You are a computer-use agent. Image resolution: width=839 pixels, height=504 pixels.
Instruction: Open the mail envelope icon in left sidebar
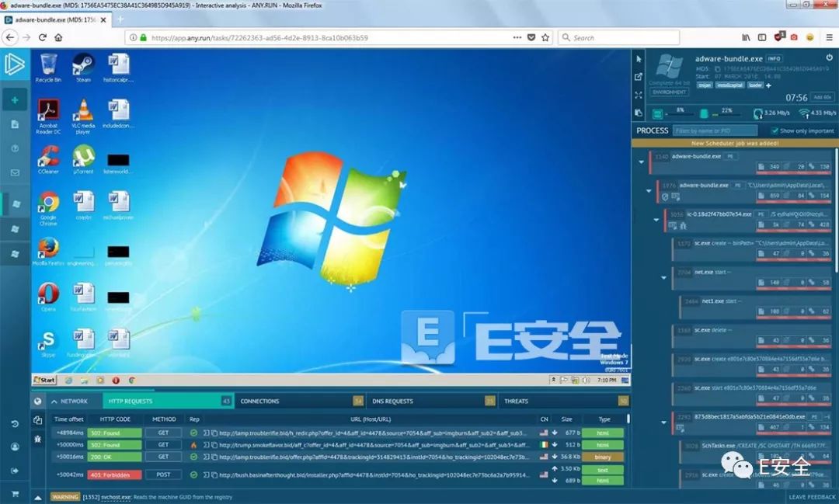pyautogui.click(x=15, y=173)
